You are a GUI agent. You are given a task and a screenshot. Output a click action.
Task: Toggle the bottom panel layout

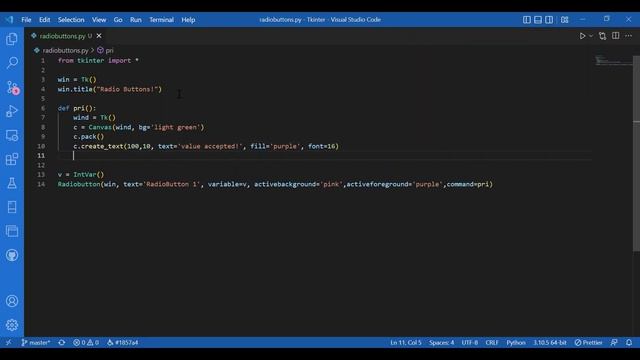[x=538, y=20]
